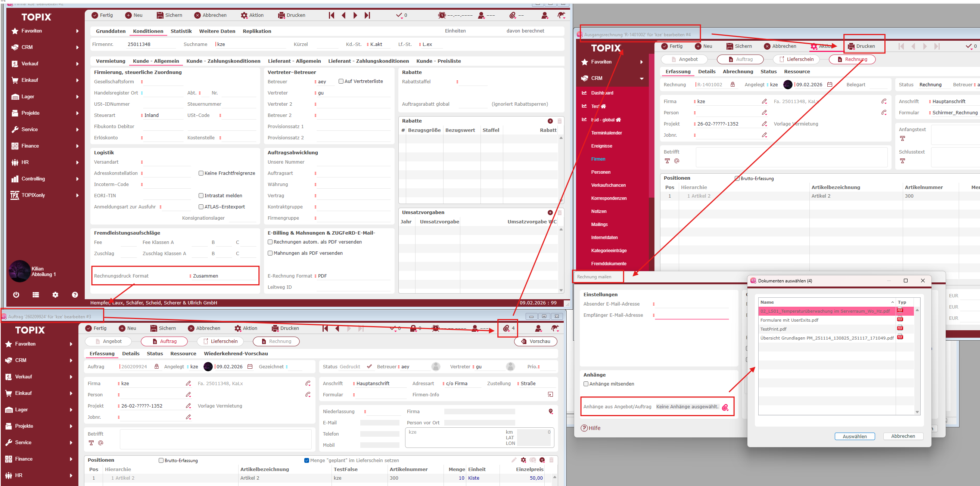Enable the Auf Vertreterliste checkbox

tap(341, 81)
